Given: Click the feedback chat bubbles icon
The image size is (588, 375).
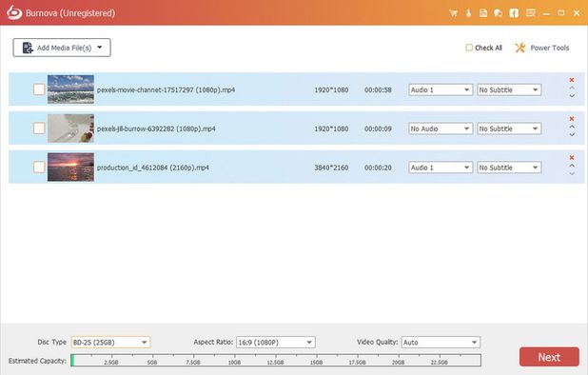Looking at the screenshot, I should click(x=498, y=13).
